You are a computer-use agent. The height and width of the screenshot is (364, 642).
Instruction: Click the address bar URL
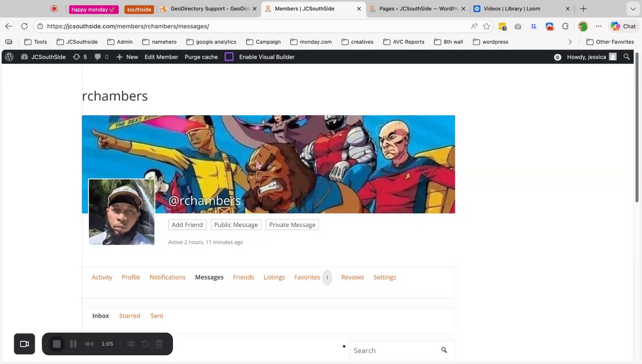coord(128,26)
